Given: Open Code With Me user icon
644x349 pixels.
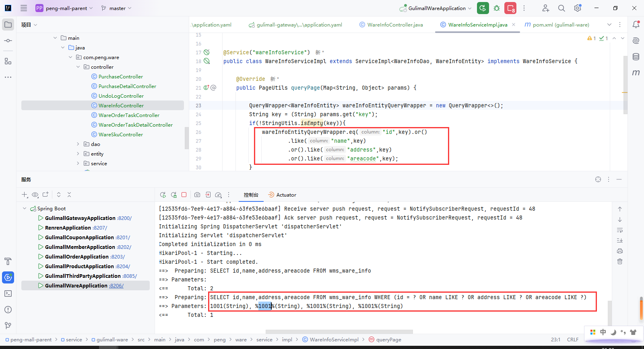Looking at the screenshot, I should [545, 8].
